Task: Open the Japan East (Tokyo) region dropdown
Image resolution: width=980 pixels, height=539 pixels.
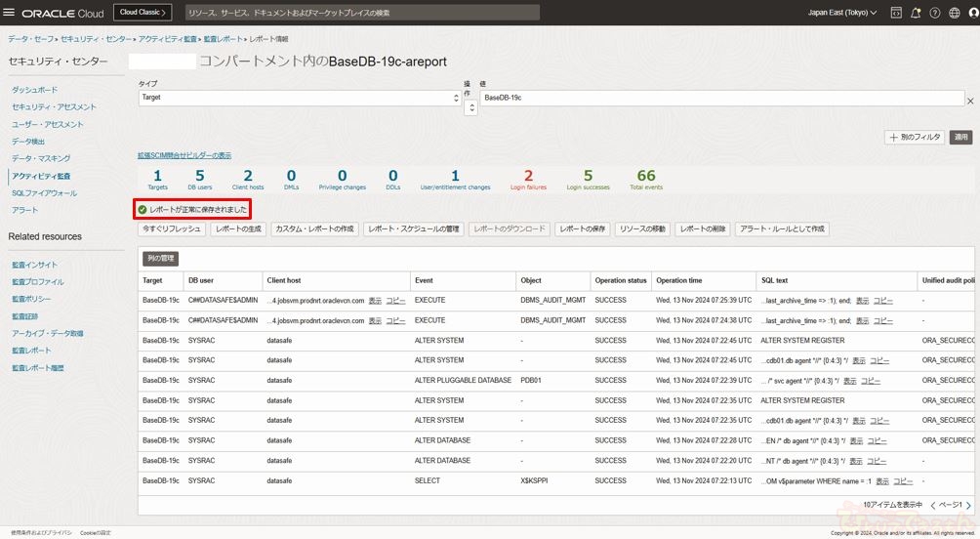Action: [x=841, y=13]
